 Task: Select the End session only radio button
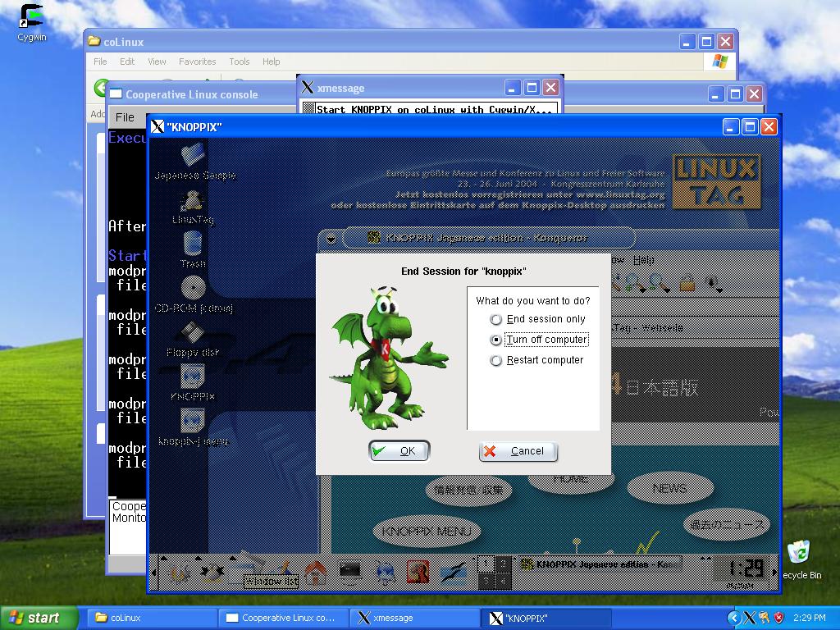point(496,319)
